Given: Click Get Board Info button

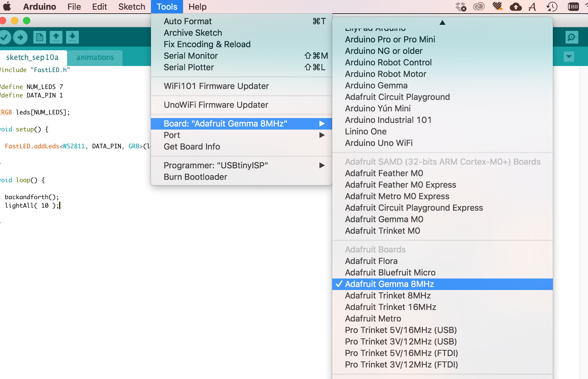Looking at the screenshot, I should click(192, 147).
